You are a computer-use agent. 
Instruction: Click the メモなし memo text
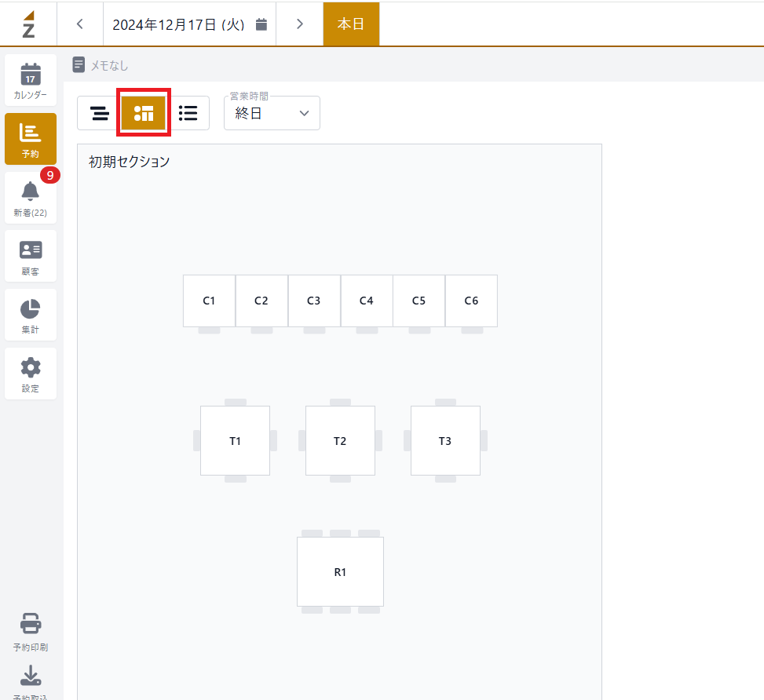(110, 65)
